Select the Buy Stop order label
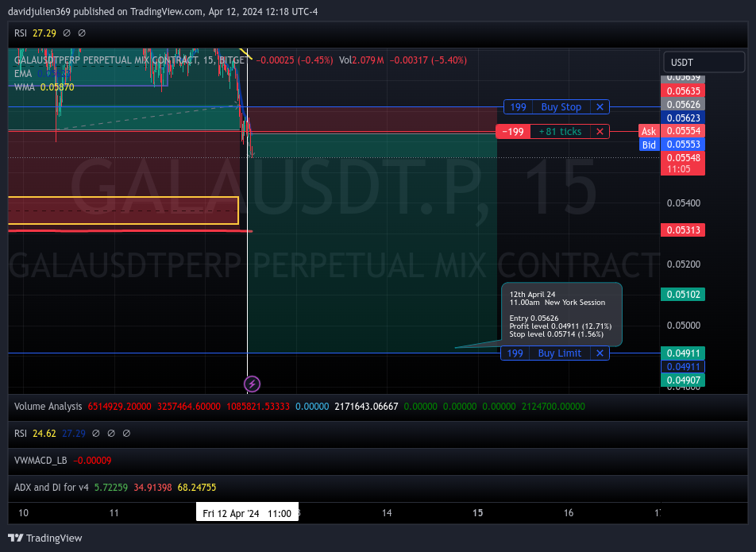Viewport: 756px width, 552px height. coord(561,107)
